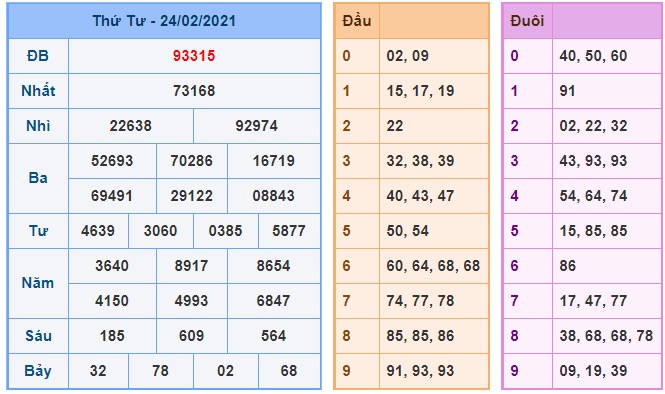The width and height of the screenshot is (665, 394).
Task: Click fifth prize number 3640
Action: pos(112,265)
